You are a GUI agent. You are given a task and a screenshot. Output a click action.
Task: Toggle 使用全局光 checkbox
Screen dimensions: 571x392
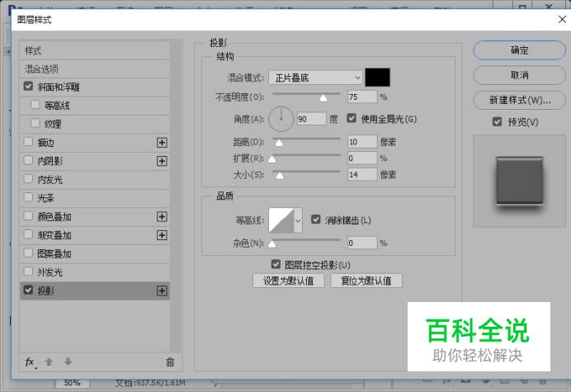[352, 118]
